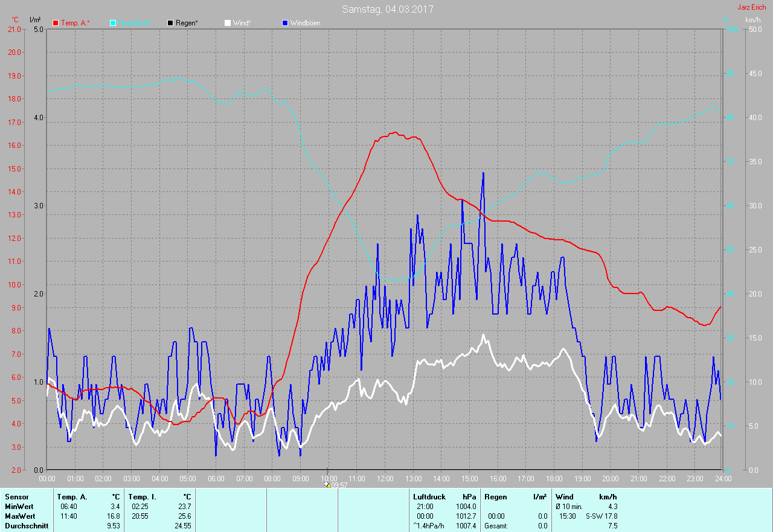Click the "1007.4" average pressure value
Image resolution: width=773 pixels, height=532 pixels.
point(466,526)
